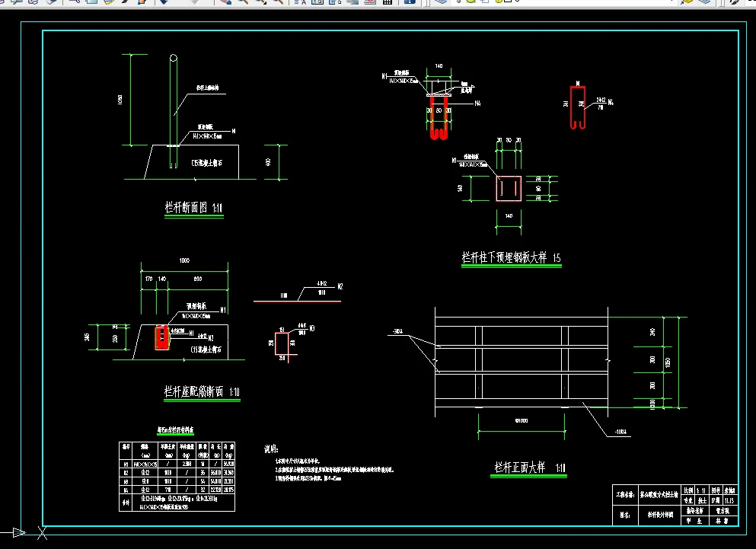Screen dimensions: 756x549
Task: Pick the 1000 dimension above the rail seat section
Action: pos(184,260)
